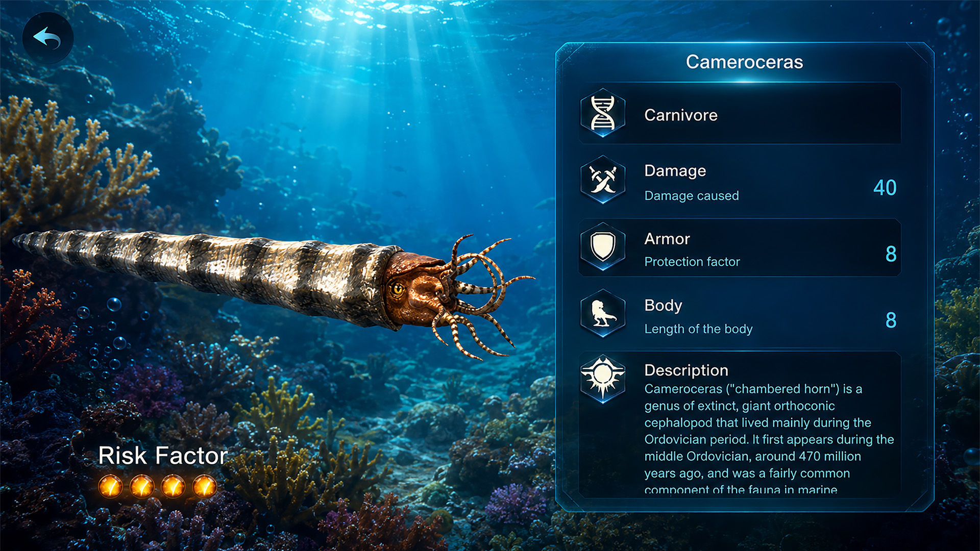The image size is (980, 551).
Task: Click the Cameroceras description paragraph
Action: (769, 439)
